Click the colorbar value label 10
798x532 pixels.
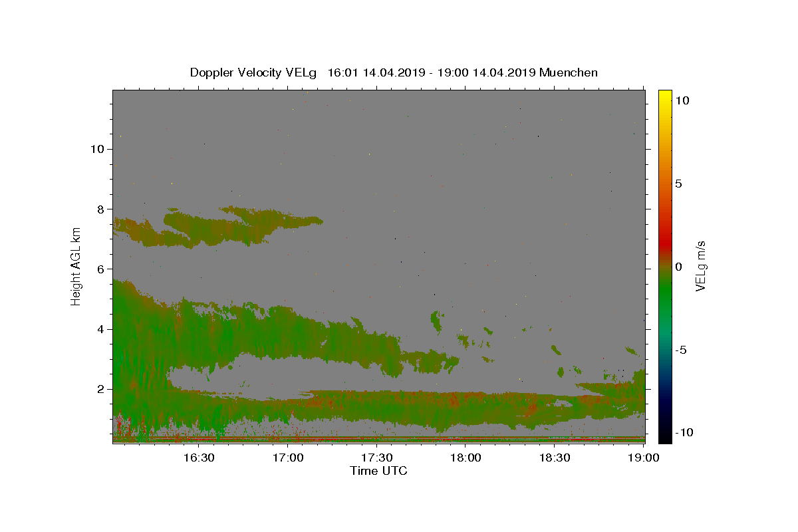click(682, 100)
